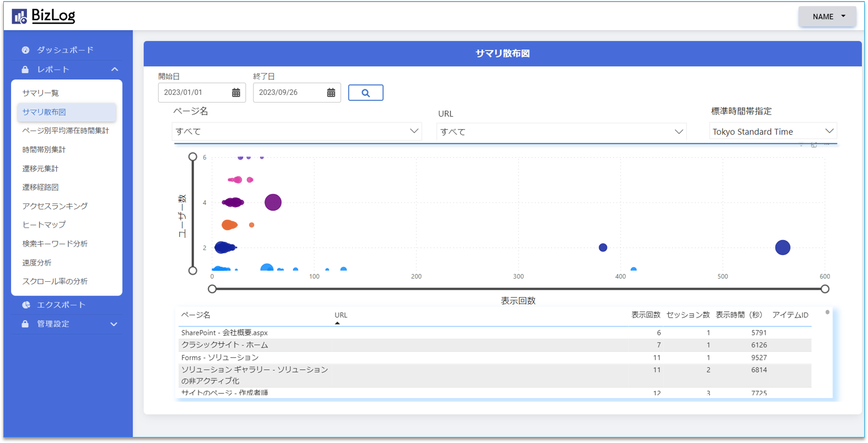
Task: Open 検索キーワード分析 report
Action: (55, 243)
